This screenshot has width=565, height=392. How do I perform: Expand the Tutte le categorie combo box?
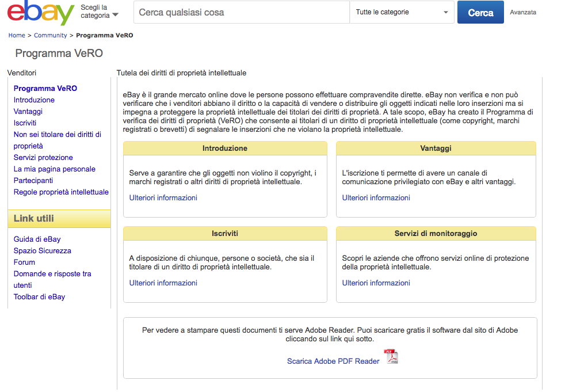click(x=402, y=12)
